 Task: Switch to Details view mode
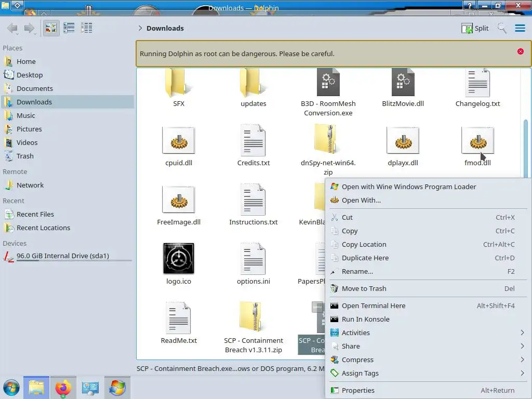tap(87, 28)
